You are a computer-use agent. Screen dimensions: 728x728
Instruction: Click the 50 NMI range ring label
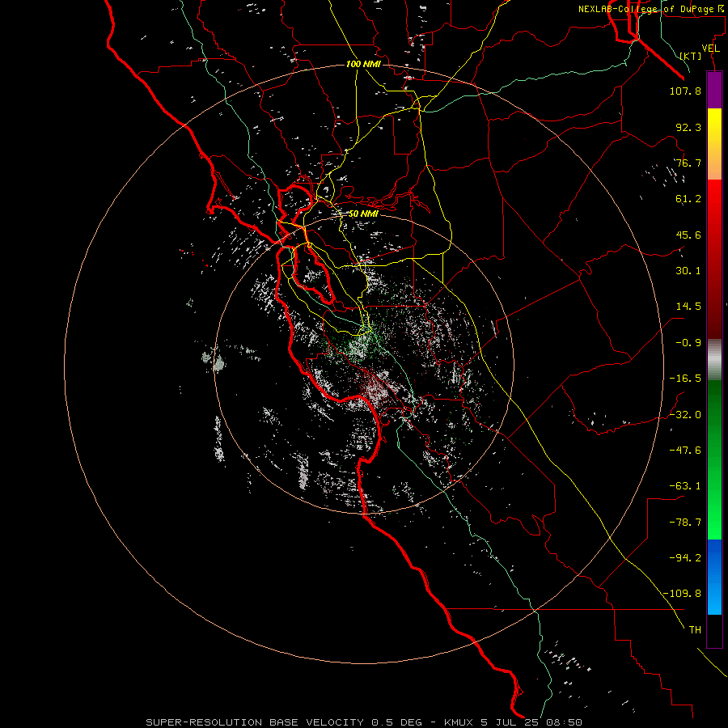363,214
